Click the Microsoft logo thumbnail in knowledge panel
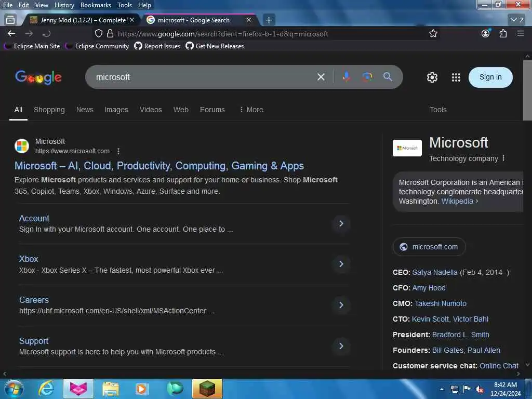The height and width of the screenshot is (399, 532). tap(407, 148)
